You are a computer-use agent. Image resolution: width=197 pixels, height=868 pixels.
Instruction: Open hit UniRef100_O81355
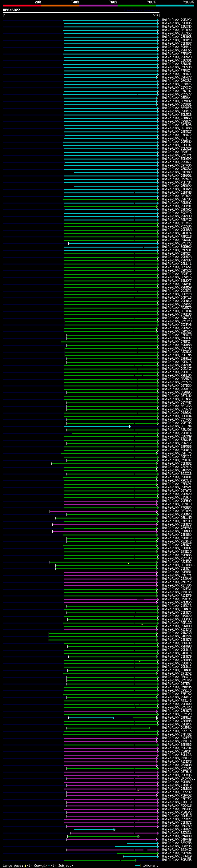176,33
